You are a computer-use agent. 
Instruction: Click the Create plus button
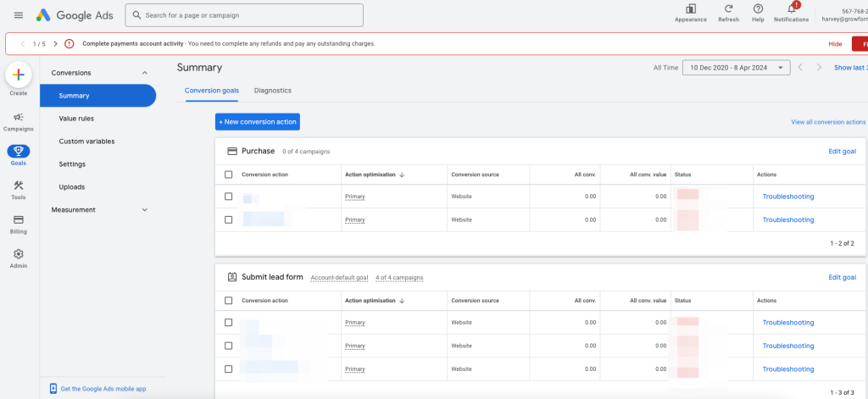tap(19, 75)
